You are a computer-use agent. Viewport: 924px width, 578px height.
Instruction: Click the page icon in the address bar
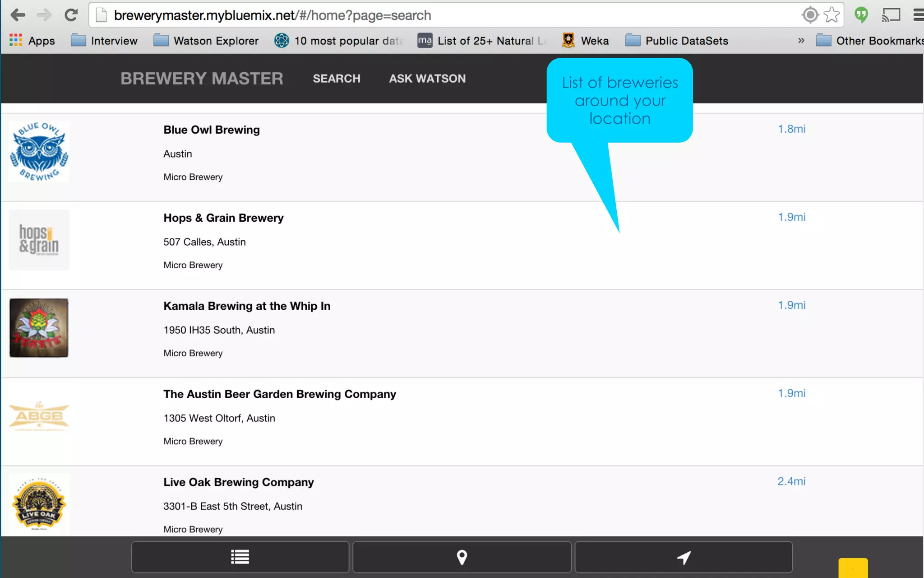click(102, 15)
